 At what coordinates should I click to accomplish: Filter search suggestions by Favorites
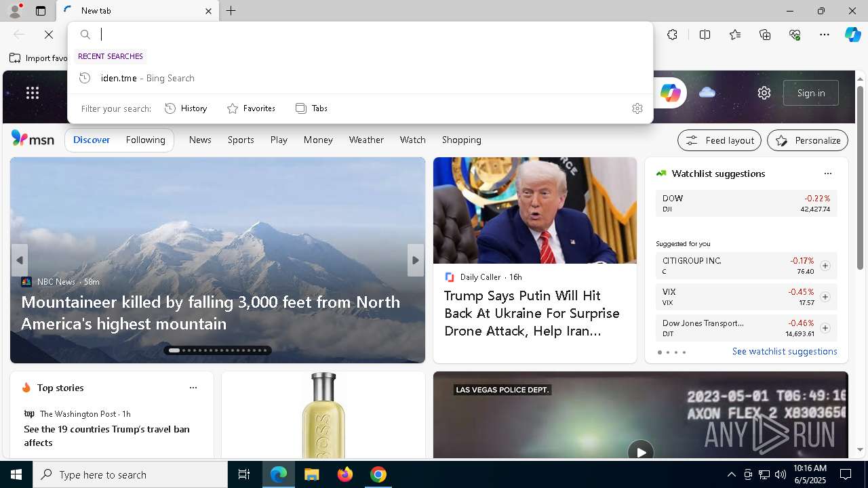point(251,108)
